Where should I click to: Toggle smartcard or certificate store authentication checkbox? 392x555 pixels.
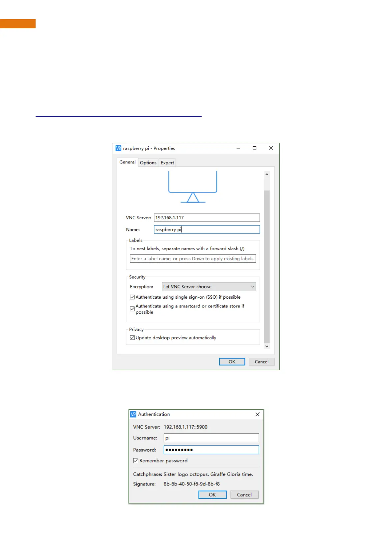pos(132,309)
